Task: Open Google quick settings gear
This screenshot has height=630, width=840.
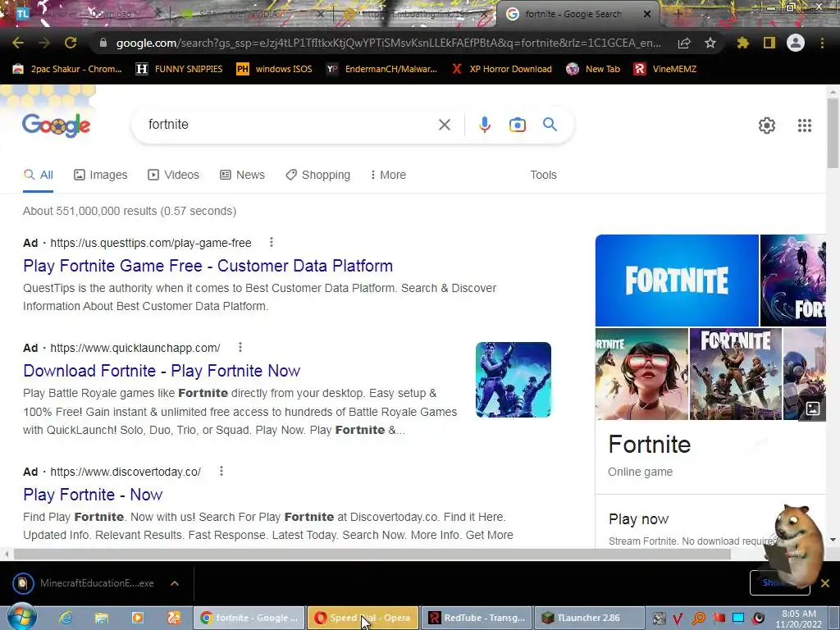Action: click(x=767, y=126)
